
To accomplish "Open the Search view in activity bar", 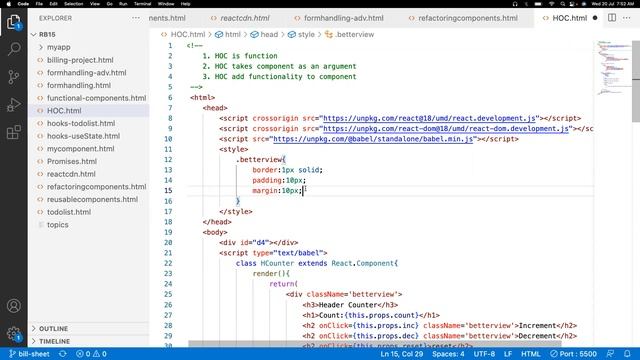I will click(13, 49).
